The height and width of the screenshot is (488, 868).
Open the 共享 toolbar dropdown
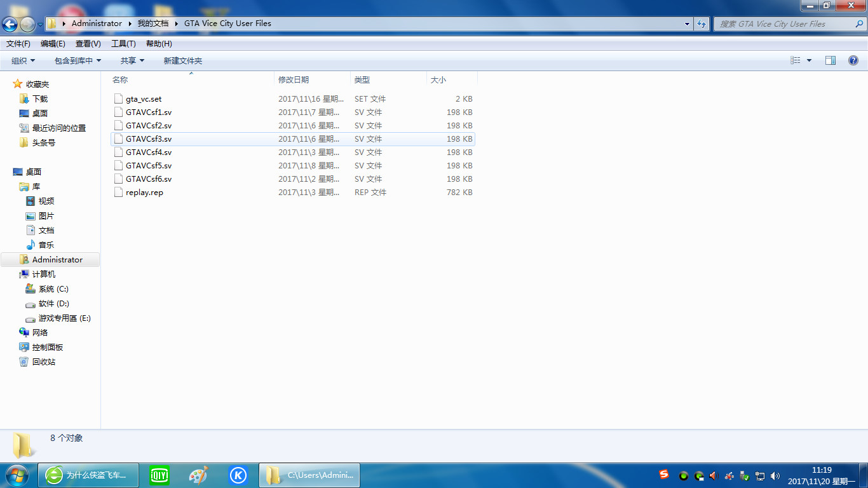pyautogui.click(x=132, y=60)
